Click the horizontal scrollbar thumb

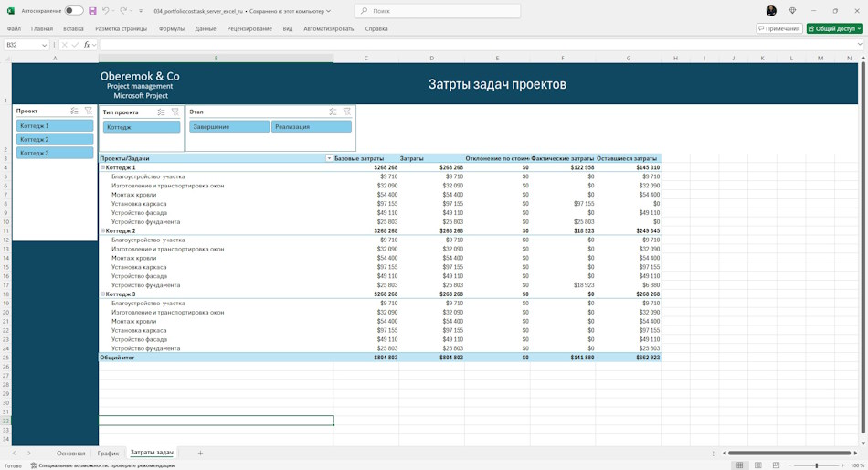point(789,453)
